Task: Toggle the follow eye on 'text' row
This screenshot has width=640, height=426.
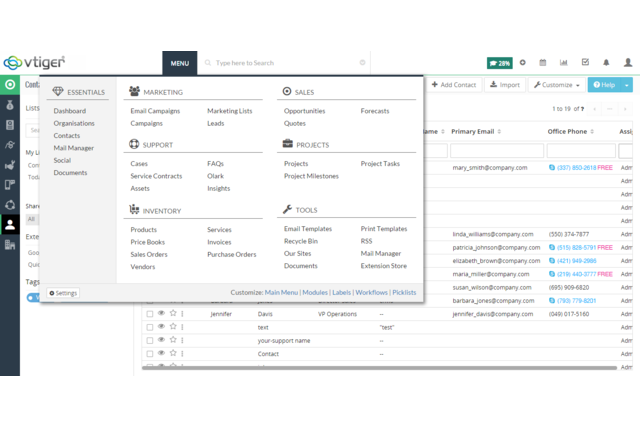Action: click(x=161, y=327)
